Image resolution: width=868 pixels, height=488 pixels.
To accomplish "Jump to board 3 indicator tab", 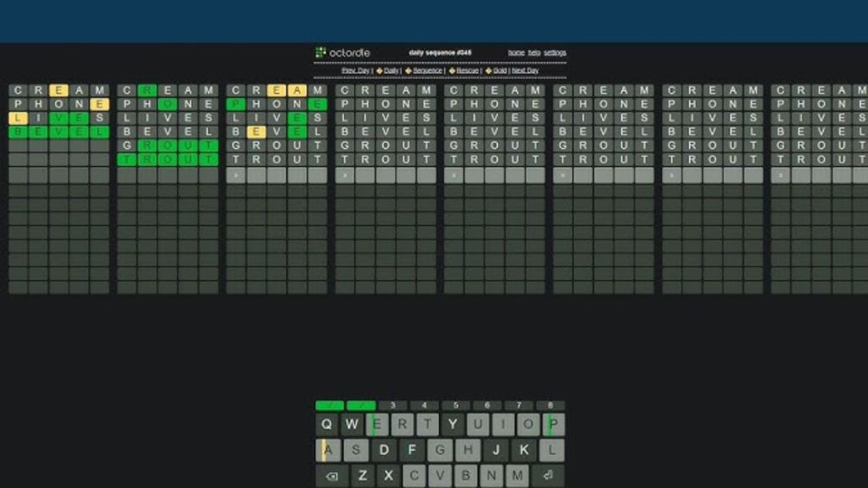I will [x=392, y=406].
